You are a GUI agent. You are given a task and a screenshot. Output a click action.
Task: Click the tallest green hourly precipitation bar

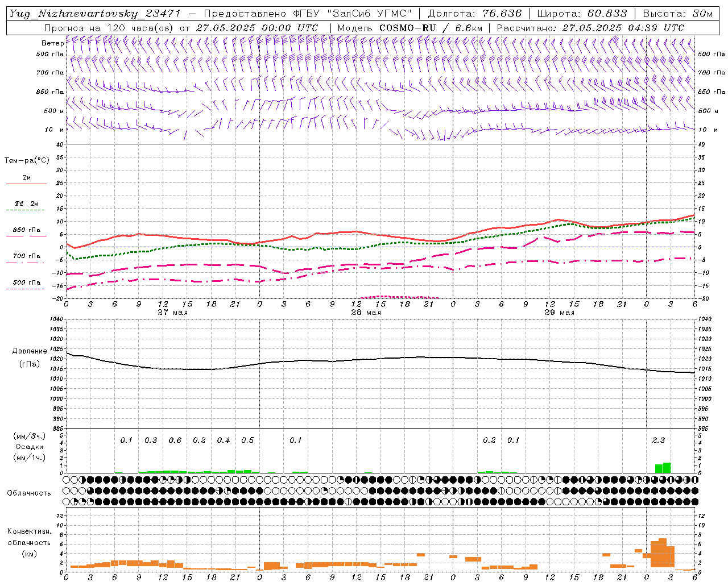tap(667, 468)
